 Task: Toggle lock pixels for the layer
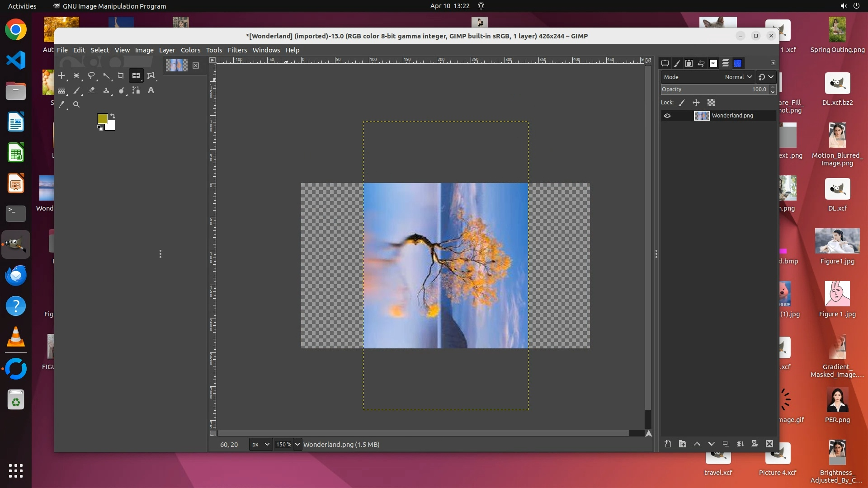tap(682, 103)
